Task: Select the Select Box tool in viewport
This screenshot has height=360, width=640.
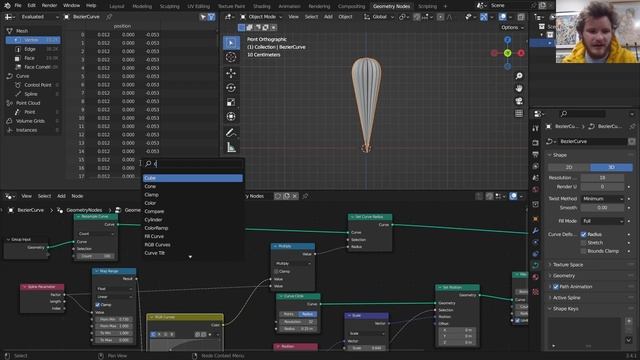Action: [231, 43]
